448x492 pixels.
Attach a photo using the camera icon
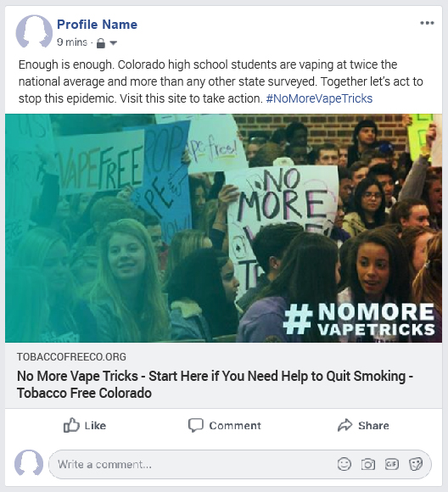click(x=368, y=464)
